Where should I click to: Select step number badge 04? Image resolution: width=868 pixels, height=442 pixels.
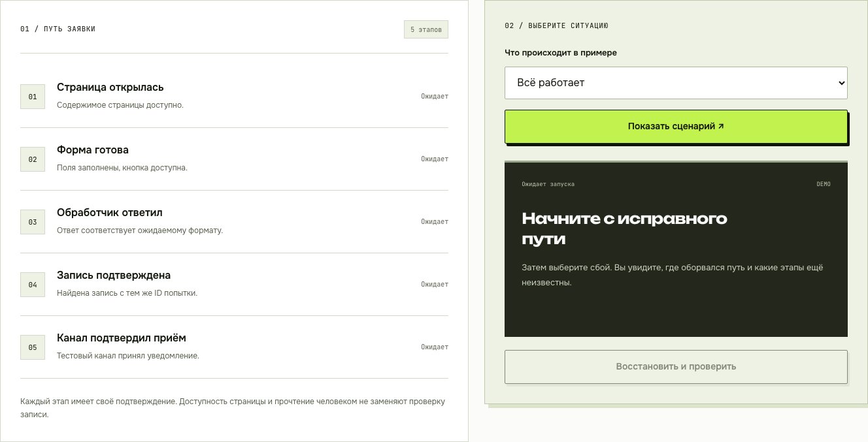[x=33, y=285]
